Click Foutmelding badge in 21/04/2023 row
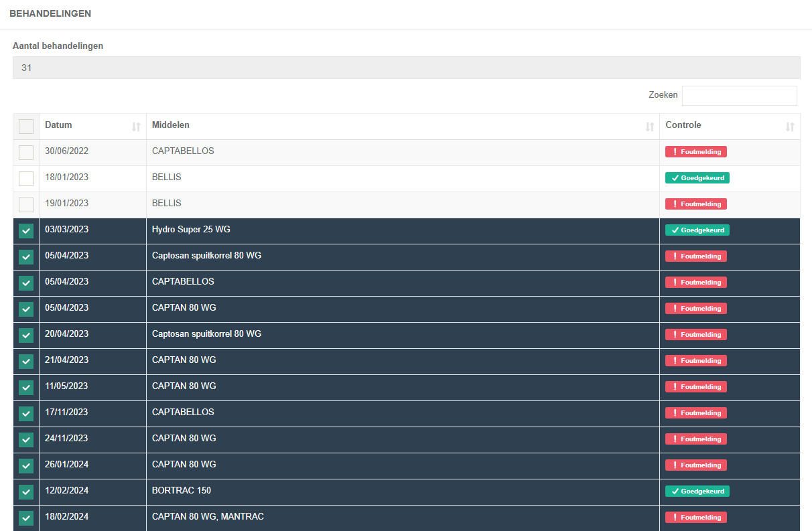The height and width of the screenshot is (531, 812). 695,361
